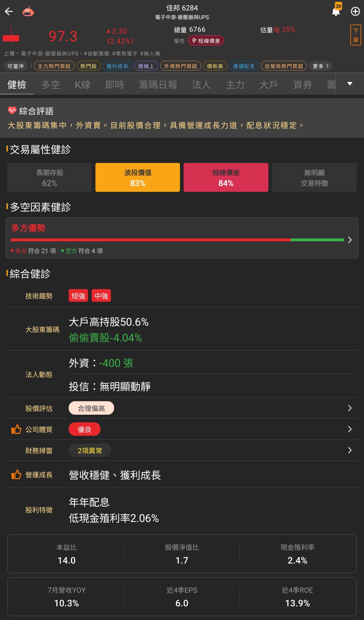This screenshot has height=620, width=364.
Task: Expand the tab list dropdown triangle
Action: 350,84
